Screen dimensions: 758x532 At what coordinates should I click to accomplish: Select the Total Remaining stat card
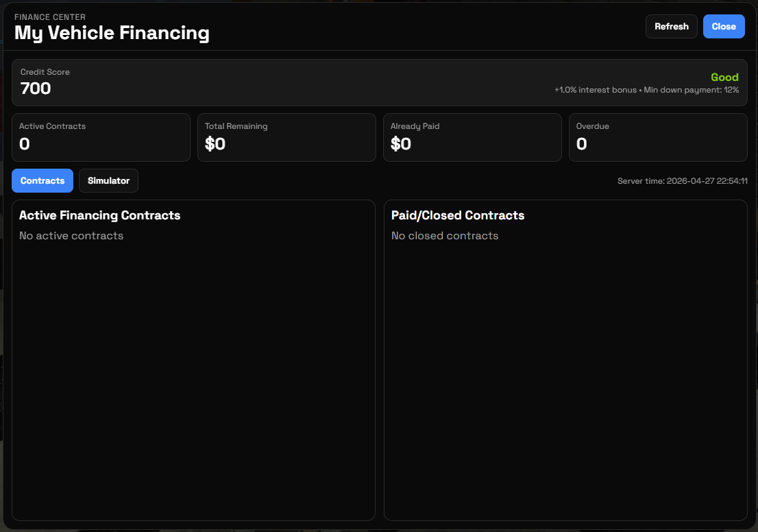tap(286, 137)
